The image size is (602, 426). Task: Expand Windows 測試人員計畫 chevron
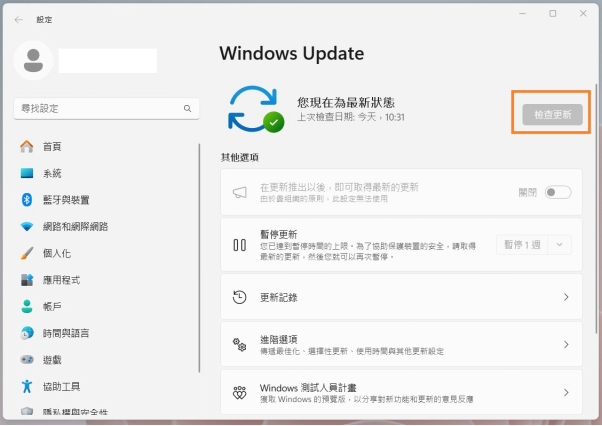point(566,392)
